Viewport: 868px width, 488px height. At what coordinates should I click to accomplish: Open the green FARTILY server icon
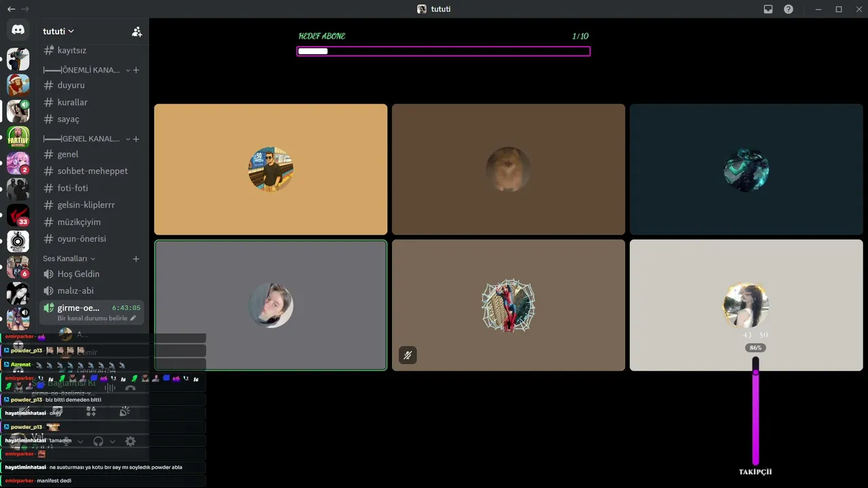pos(18,137)
